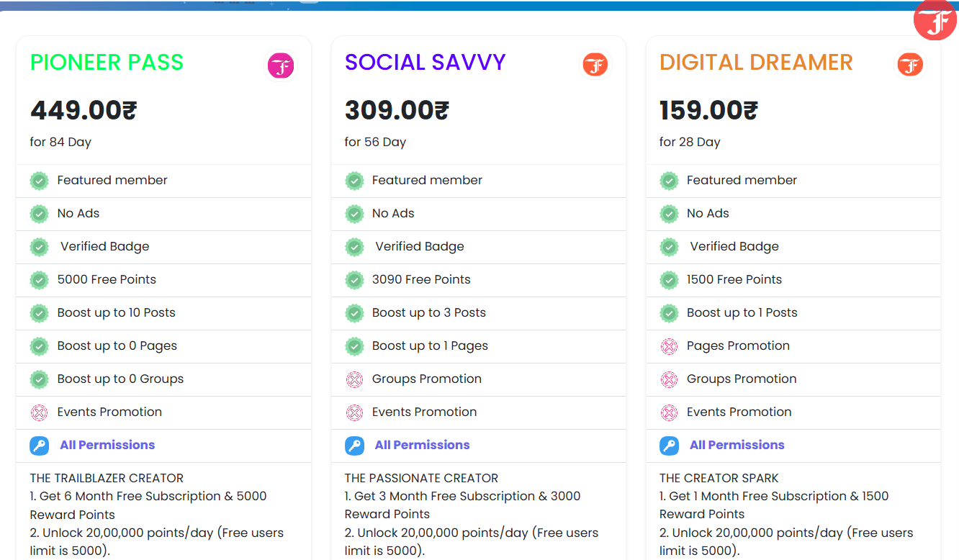959x560 pixels.
Task: Click the large red floating logo icon
Action: tap(936, 21)
